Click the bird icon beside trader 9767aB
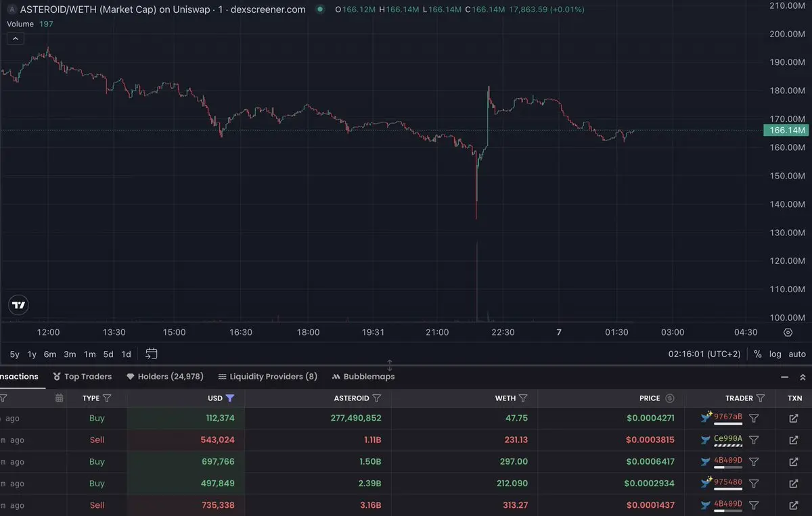The image size is (812, 516). click(x=706, y=417)
